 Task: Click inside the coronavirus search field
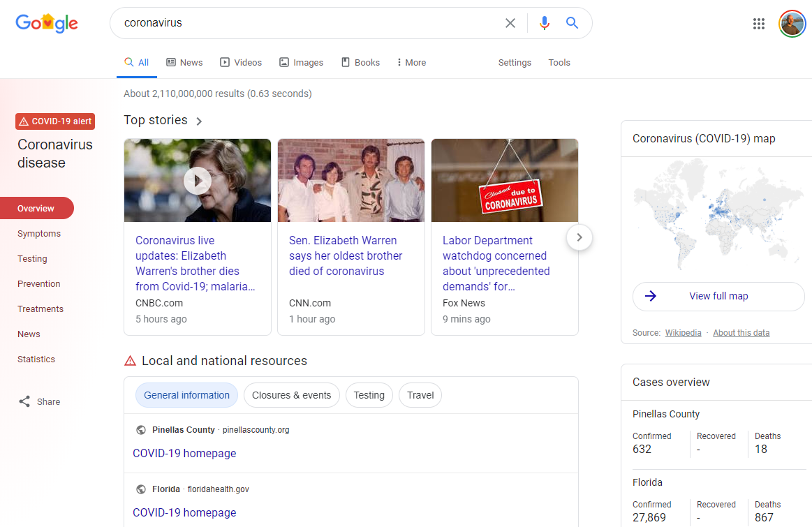(311, 23)
